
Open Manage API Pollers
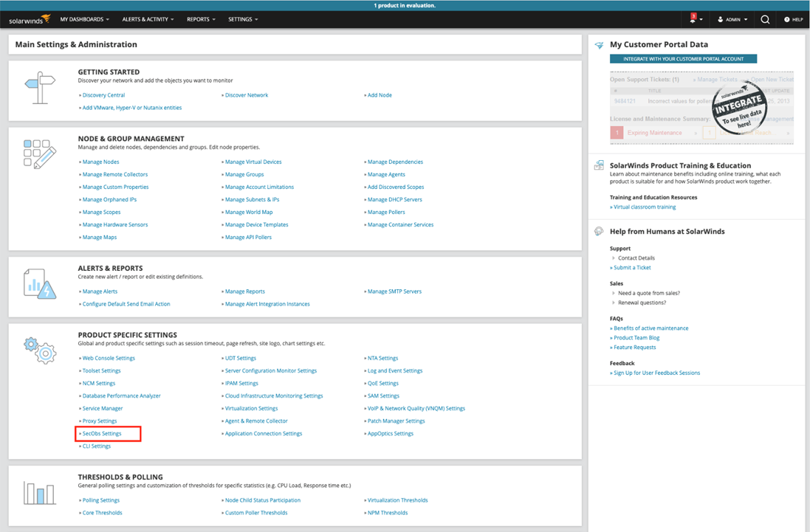248,238
